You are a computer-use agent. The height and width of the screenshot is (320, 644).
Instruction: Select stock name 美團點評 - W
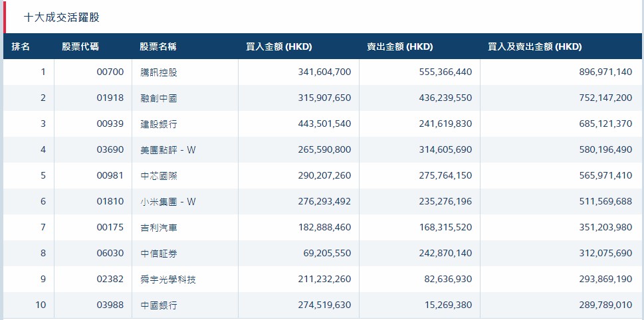point(168,150)
